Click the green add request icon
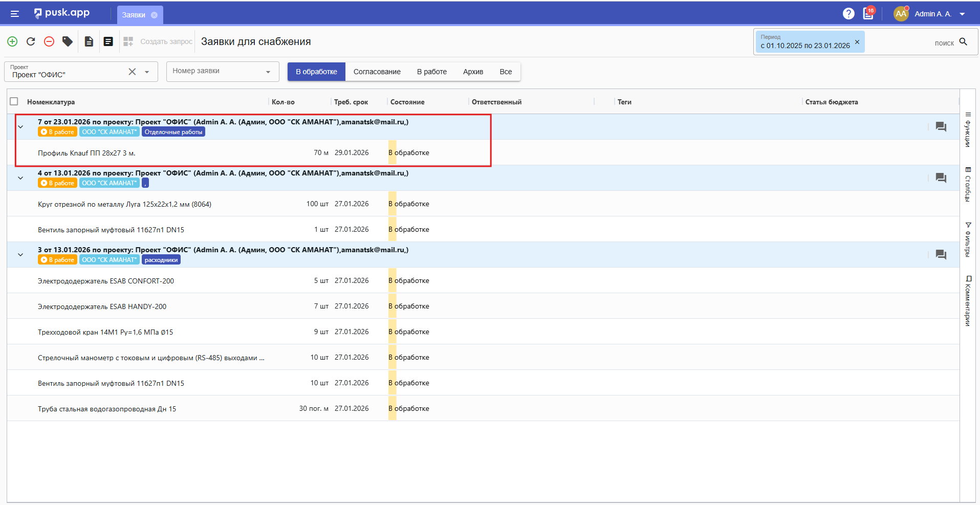Screen dimensions: 980x505 (x=12, y=41)
